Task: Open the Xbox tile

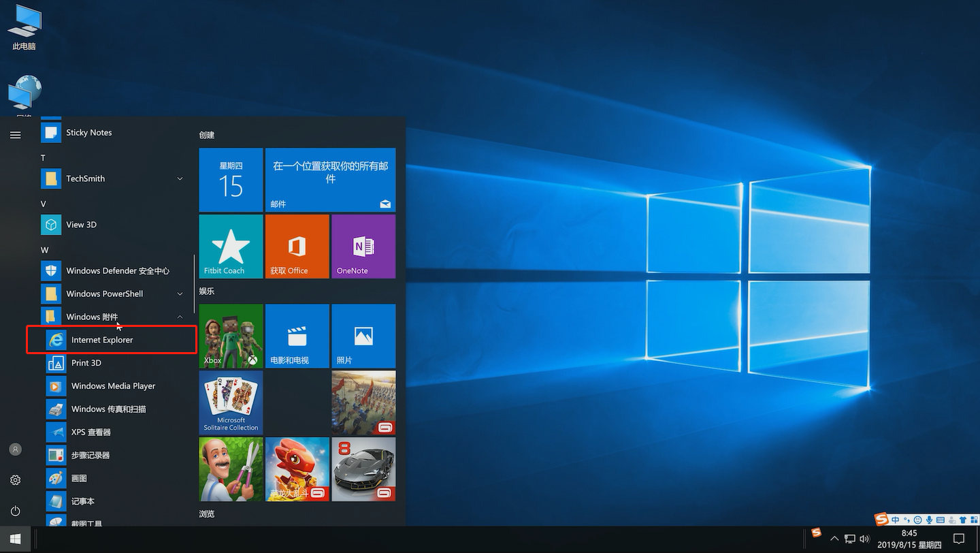Action: [x=231, y=336]
